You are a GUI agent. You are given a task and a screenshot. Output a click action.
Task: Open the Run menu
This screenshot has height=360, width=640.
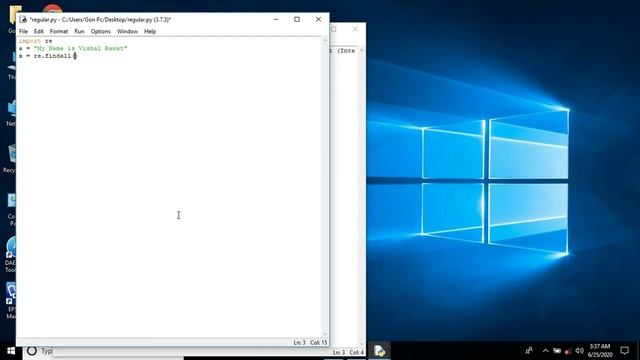79,31
